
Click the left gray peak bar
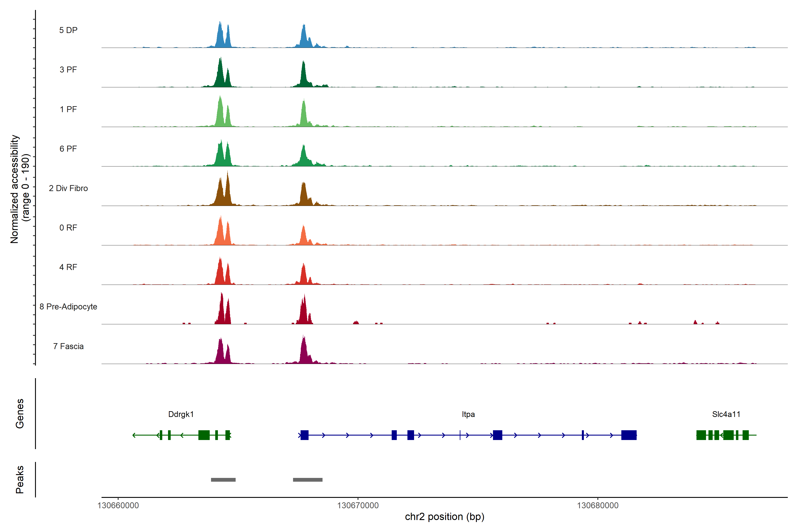point(223,480)
